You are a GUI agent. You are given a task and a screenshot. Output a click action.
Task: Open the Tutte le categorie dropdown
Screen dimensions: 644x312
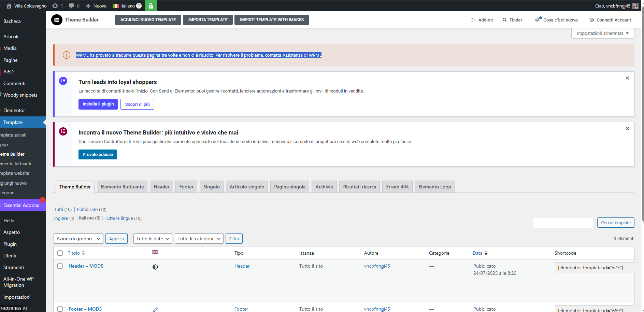pos(199,239)
